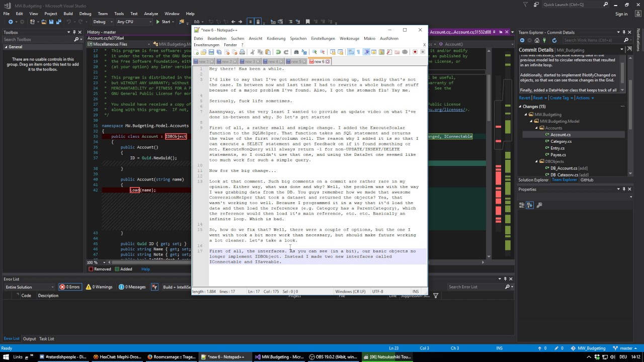
Task: Click the green Undo arrow in Notepad++
Action: (x=278, y=52)
